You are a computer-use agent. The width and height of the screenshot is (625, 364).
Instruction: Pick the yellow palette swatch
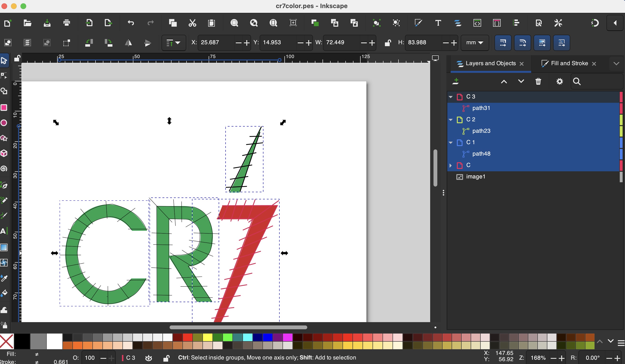click(x=208, y=337)
